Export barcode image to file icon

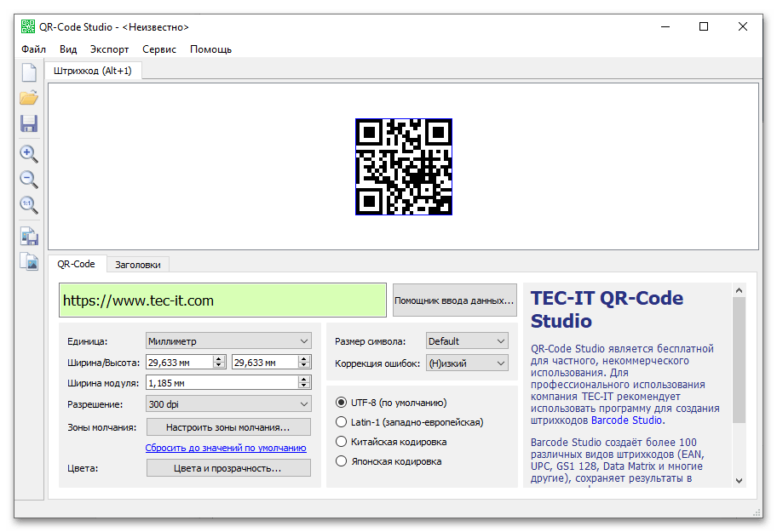(29, 237)
